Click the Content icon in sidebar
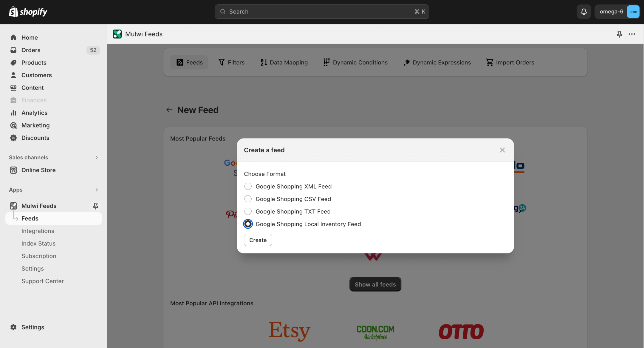Screen dimensions: 644x348 [13, 88]
